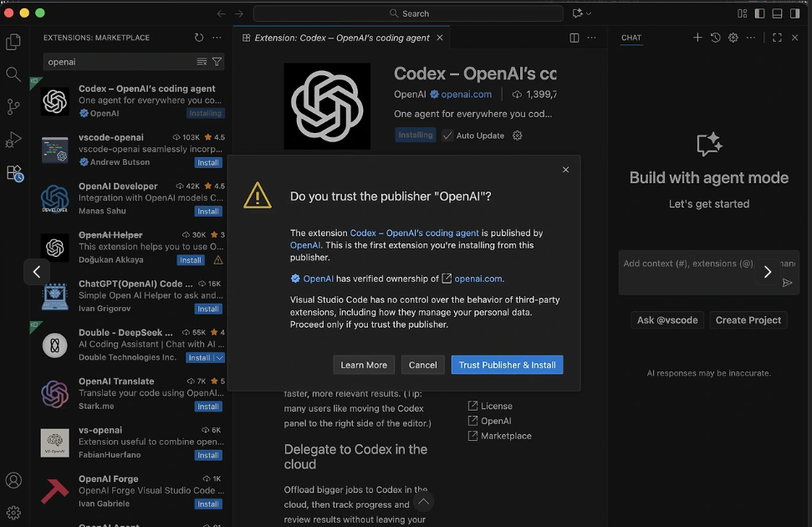The height and width of the screenshot is (527, 812).
Task: Open extension settings gear beside Auto Update
Action: coord(517,136)
